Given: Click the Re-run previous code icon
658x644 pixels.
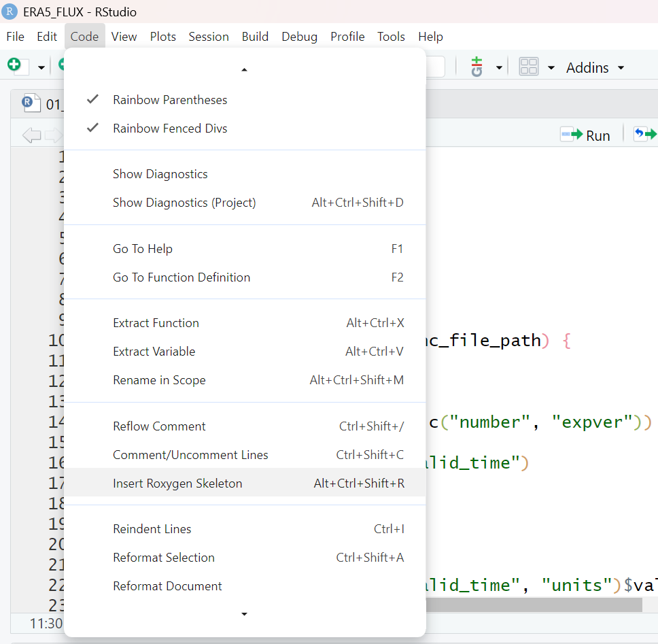Looking at the screenshot, I should pyautogui.click(x=645, y=135).
